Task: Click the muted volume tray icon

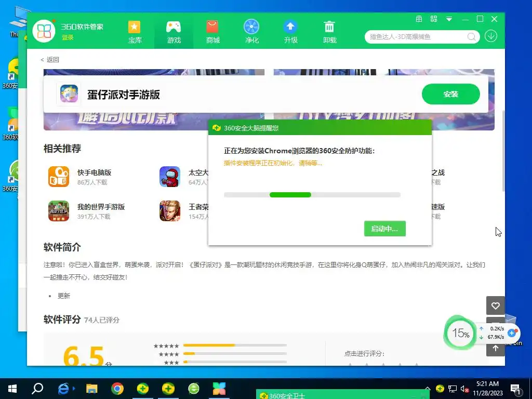Action: pos(465,389)
